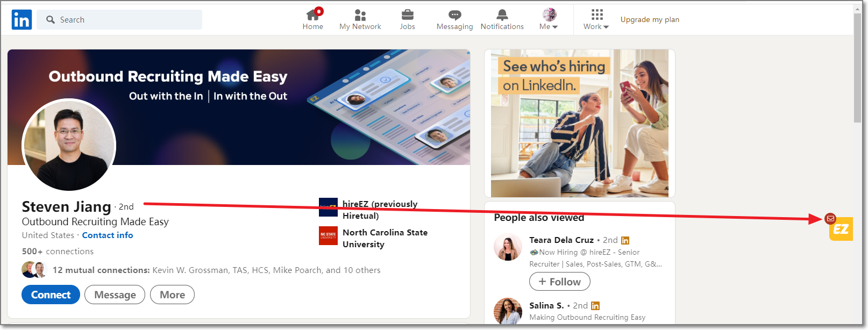This screenshot has width=868, height=330.
Task: Open the LinkedIn home logo
Action: (x=22, y=20)
